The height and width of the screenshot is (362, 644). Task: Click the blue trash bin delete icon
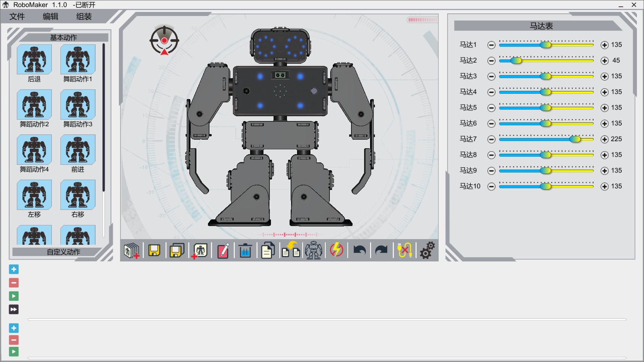(x=245, y=250)
